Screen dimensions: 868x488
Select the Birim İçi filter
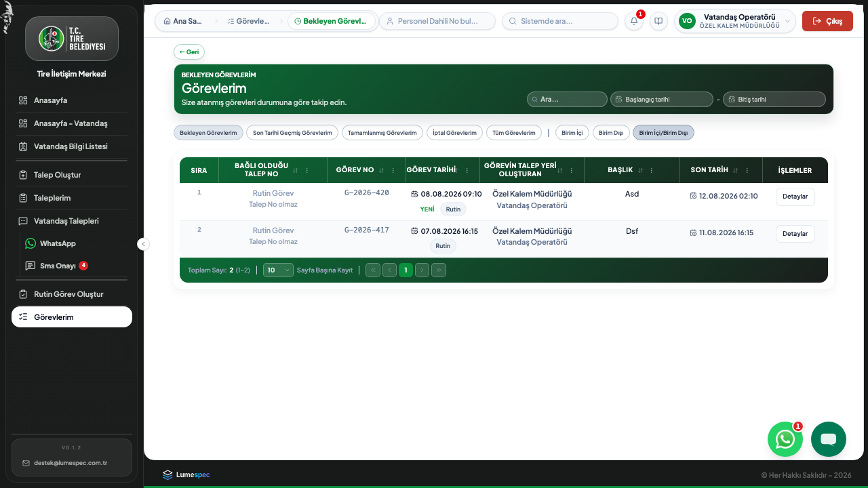(572, 133)
